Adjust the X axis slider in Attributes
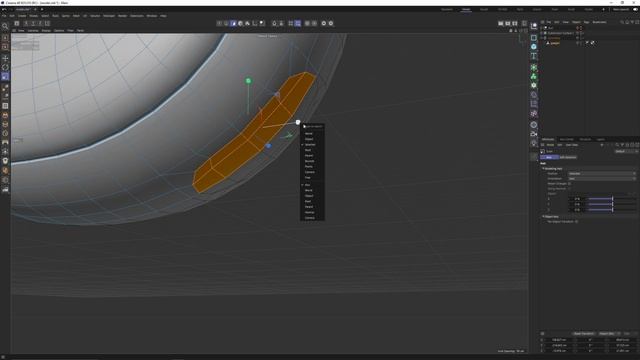640x360 pixels. coord(611,199)
